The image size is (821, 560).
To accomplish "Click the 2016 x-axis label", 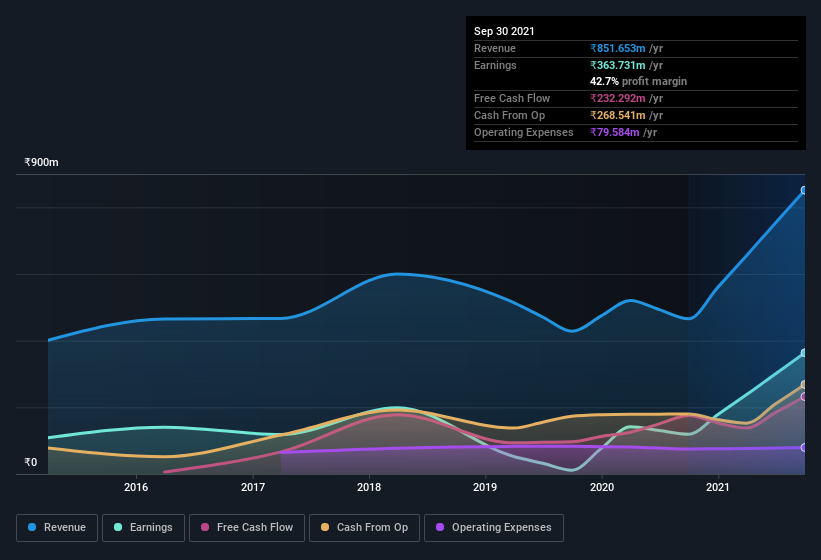I will click(136, 487).
